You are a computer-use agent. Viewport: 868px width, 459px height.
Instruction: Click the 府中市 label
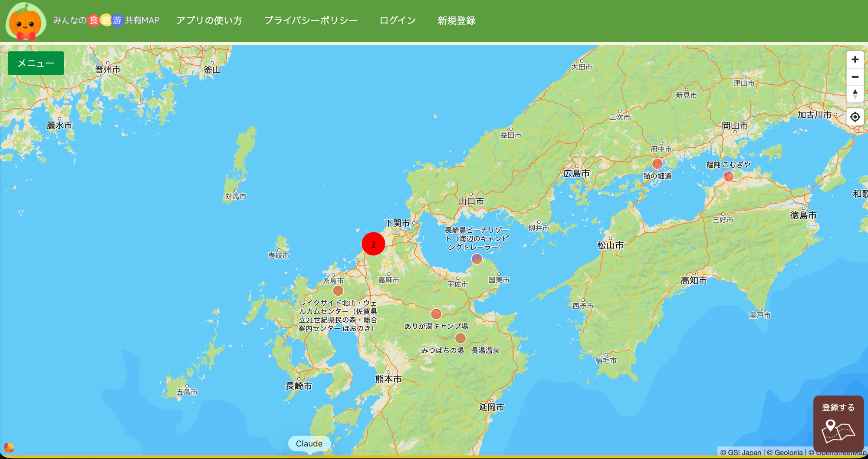point(661,149)
